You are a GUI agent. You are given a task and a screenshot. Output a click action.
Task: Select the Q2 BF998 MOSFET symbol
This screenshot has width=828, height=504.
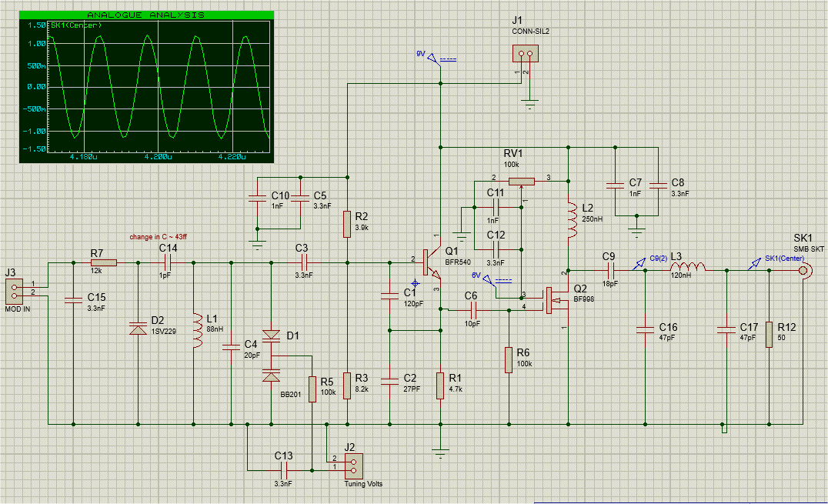click(556, 300)
